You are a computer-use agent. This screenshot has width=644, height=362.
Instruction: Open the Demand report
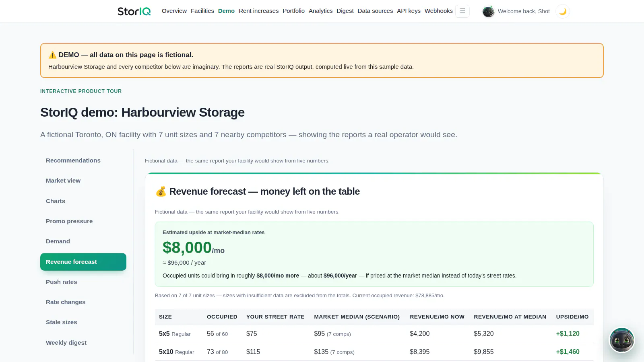[x=83, y=241]
